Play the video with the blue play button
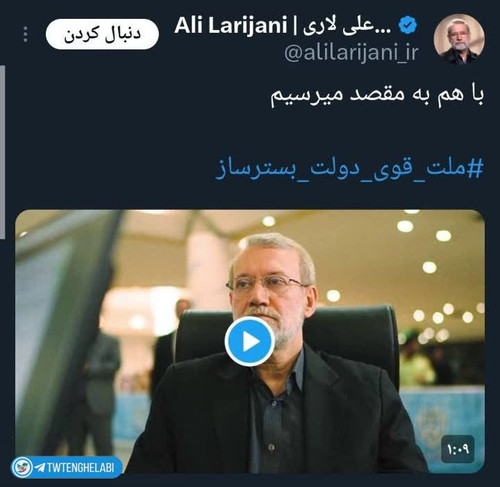This screenshot has height=487, width=500. pos(250,342)
